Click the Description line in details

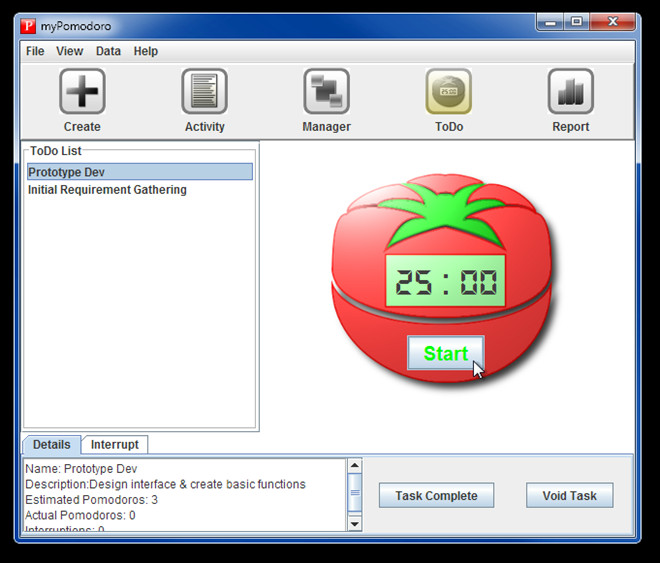pos(165,484)
